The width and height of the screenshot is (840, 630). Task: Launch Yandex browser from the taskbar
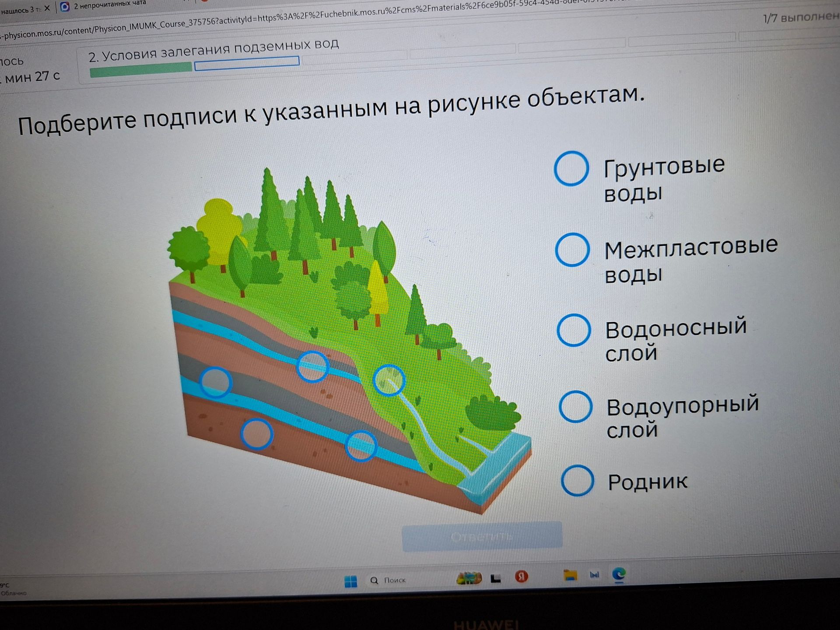(x=521, y=576)
